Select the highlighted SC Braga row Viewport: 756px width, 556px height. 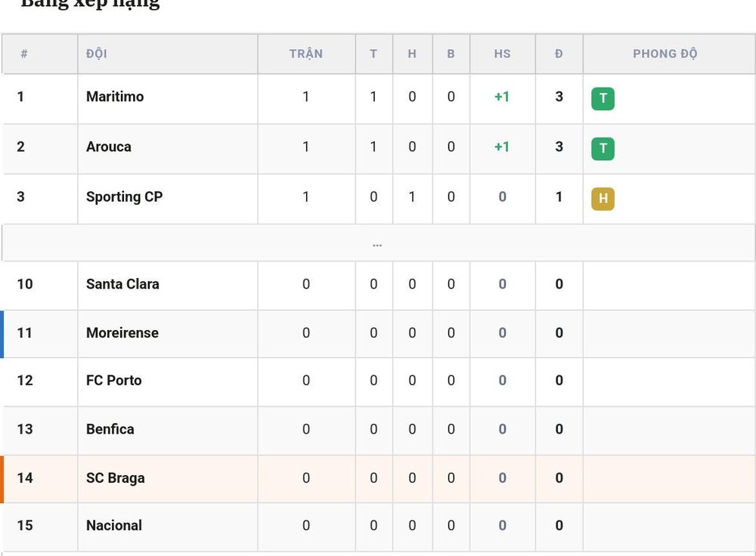click(x=377, y=479)
